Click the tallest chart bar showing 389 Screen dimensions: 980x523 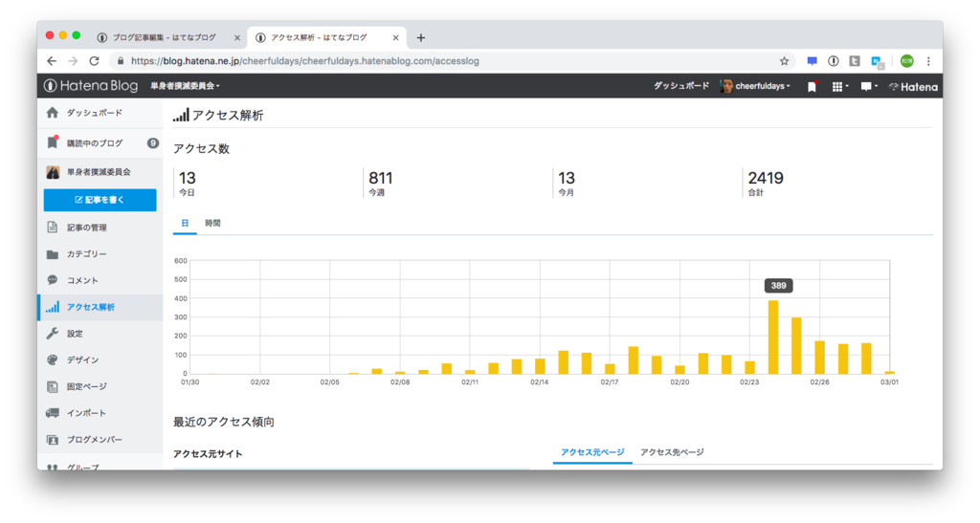pos(773,338)
